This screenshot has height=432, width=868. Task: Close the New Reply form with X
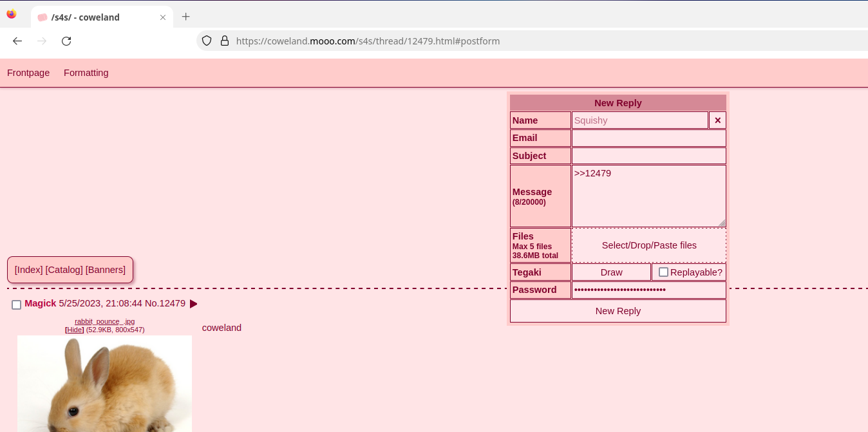pyautogui.click(x=717, y=120)
